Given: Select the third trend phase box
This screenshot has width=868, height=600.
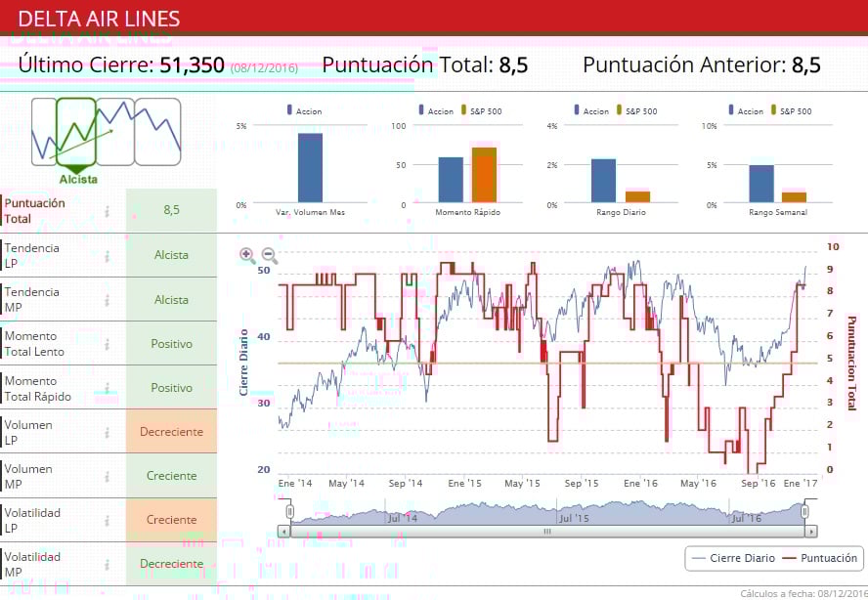Looking at the screenshot, I should (115, 132).
